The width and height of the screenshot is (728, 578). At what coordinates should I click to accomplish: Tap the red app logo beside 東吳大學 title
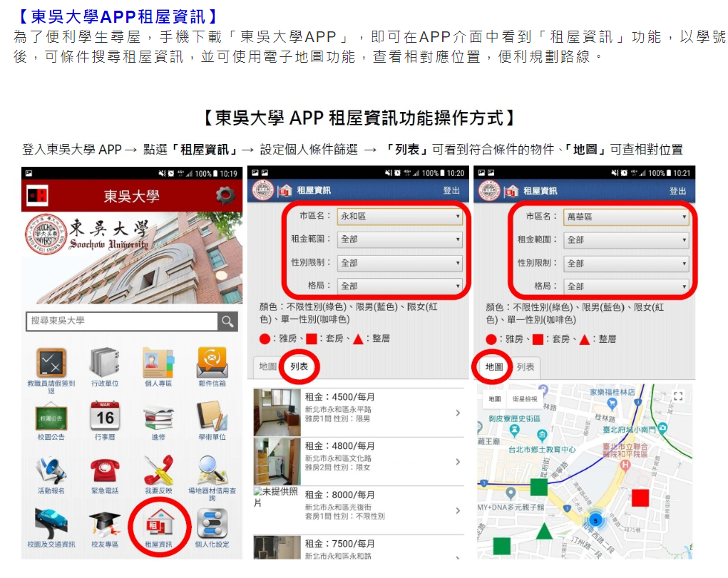[x=37, y=196]
